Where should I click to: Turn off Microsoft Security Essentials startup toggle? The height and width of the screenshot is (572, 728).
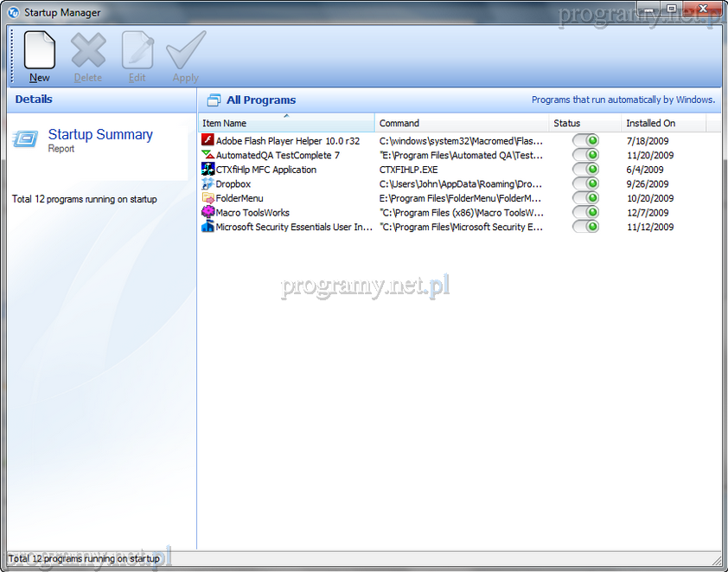click(x=585, y=227)
